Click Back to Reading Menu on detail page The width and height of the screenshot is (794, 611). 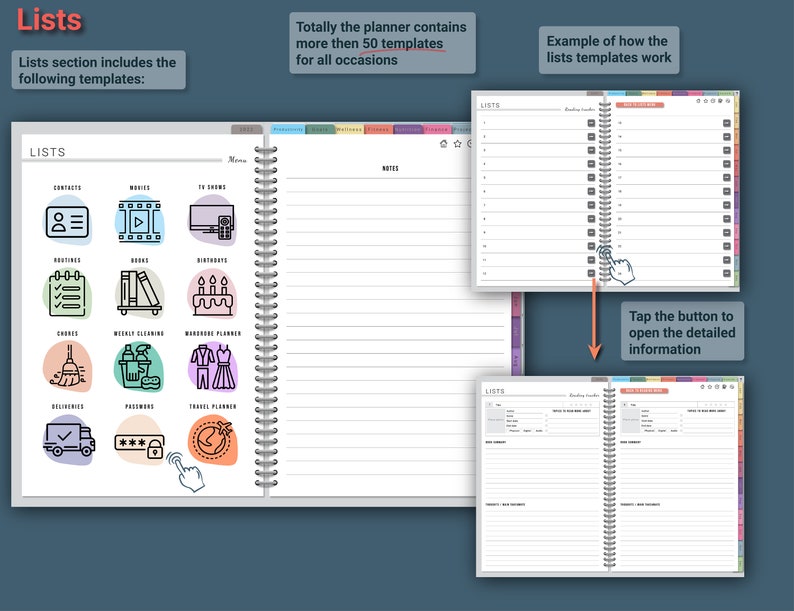(644, 391)
